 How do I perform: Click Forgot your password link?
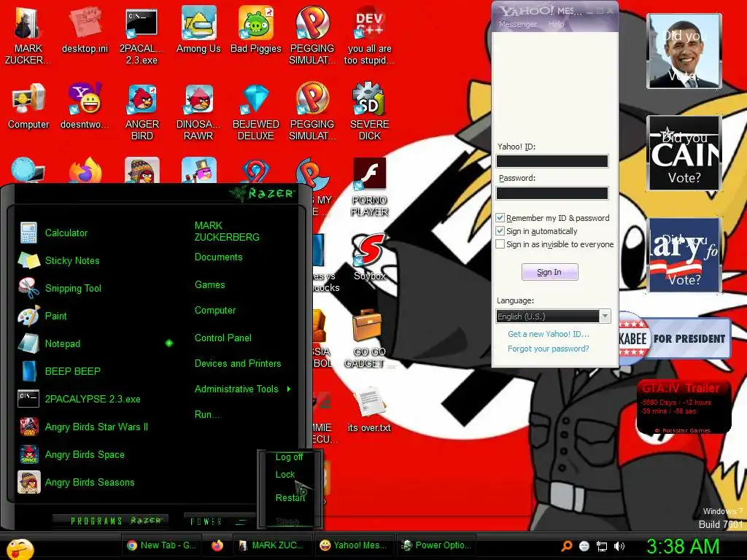click(549, 349)
